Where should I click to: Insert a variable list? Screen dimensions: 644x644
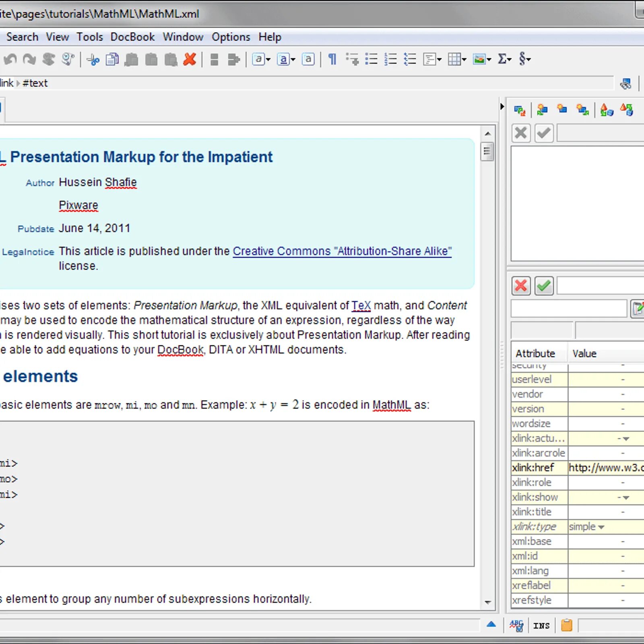click(x=410, y=60)
